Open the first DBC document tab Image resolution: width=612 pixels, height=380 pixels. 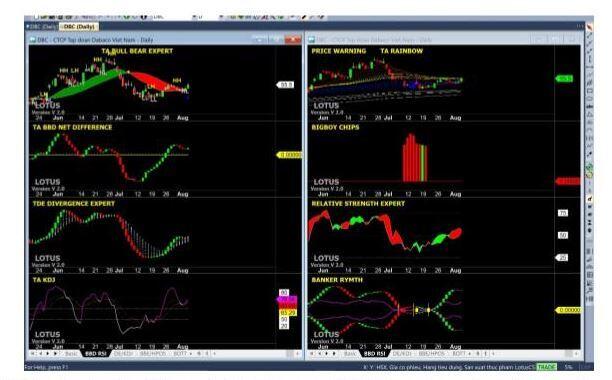point(42,27)
